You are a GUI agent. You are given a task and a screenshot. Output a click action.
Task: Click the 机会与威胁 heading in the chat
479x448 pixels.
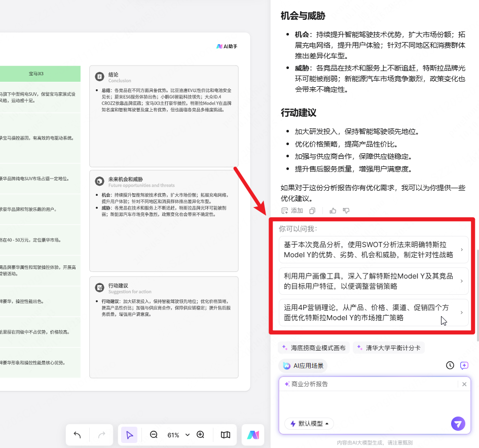tap(303, 16)
